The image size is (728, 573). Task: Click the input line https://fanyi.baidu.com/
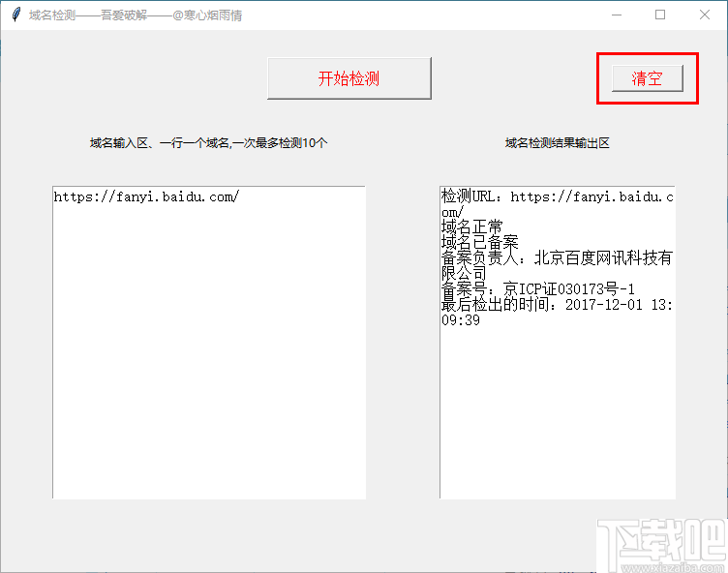pyautogui.click(x=146, y=196)
